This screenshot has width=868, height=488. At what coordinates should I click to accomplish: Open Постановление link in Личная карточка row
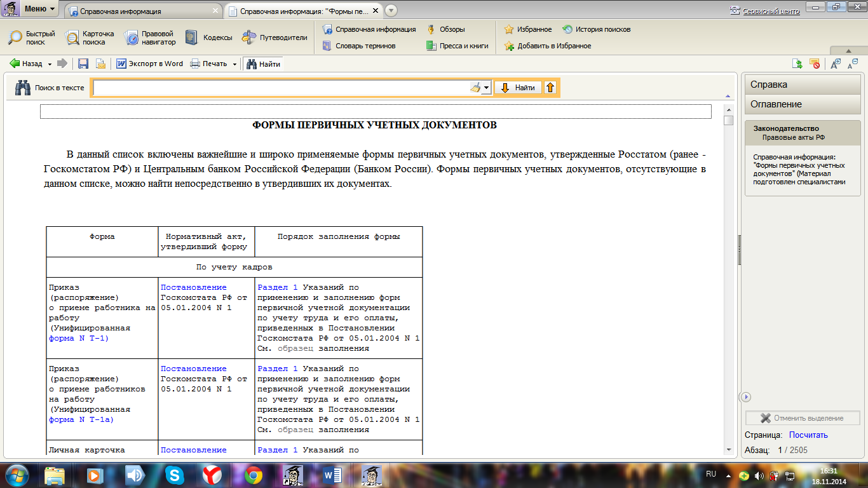click(193, 450)
